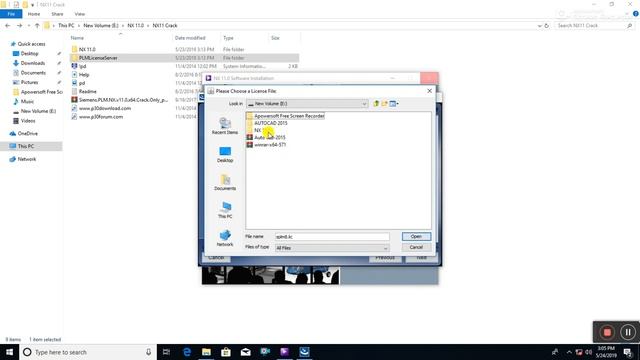Screen dimensions: 640x360
Task: Select Network in the license dialog places bar
Action: [225, 238]
